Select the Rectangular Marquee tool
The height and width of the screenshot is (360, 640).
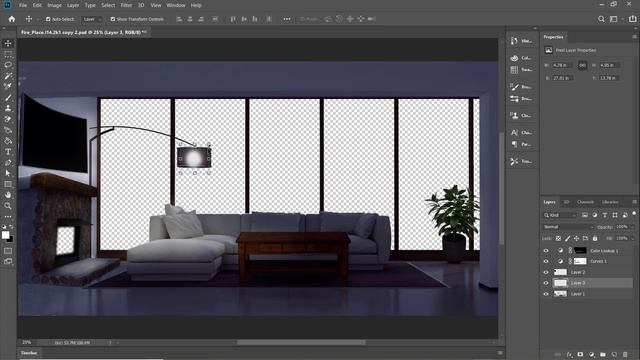coord(8,54)
